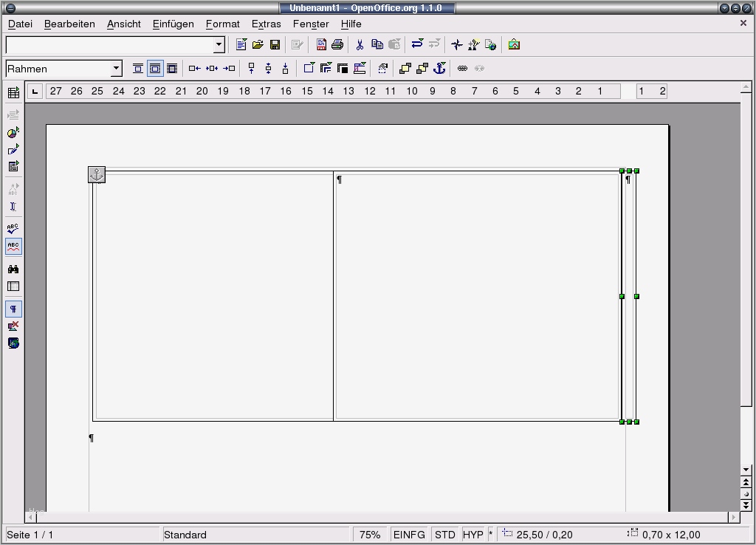Open Find & Replace binoculars icon
The image size is (756, 545).
[13, 269]
